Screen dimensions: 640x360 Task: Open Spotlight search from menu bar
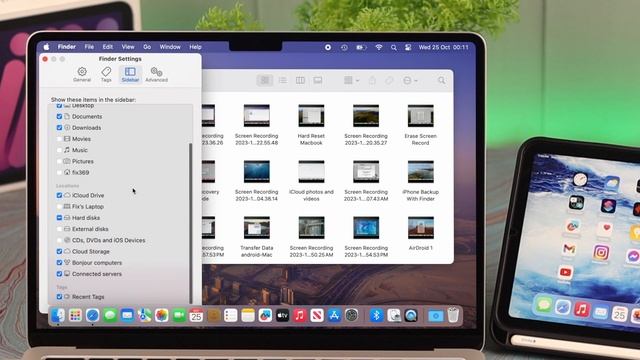click(393, 47)
